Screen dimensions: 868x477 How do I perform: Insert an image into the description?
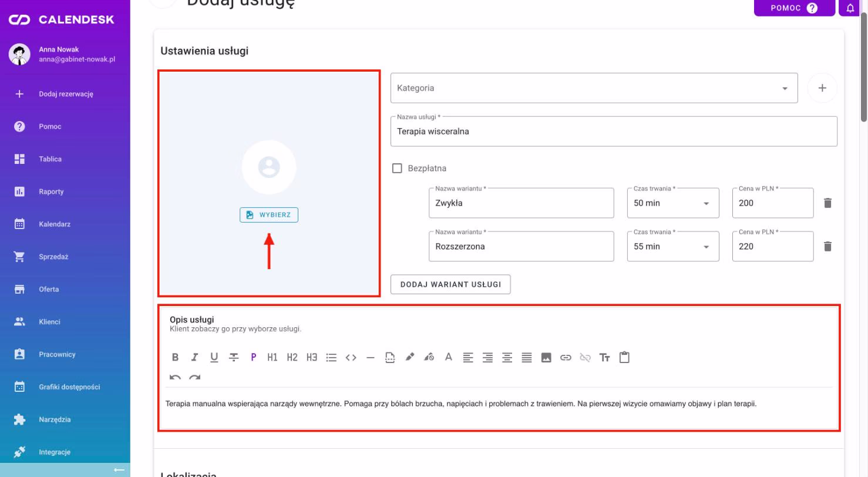click(546, 357)
